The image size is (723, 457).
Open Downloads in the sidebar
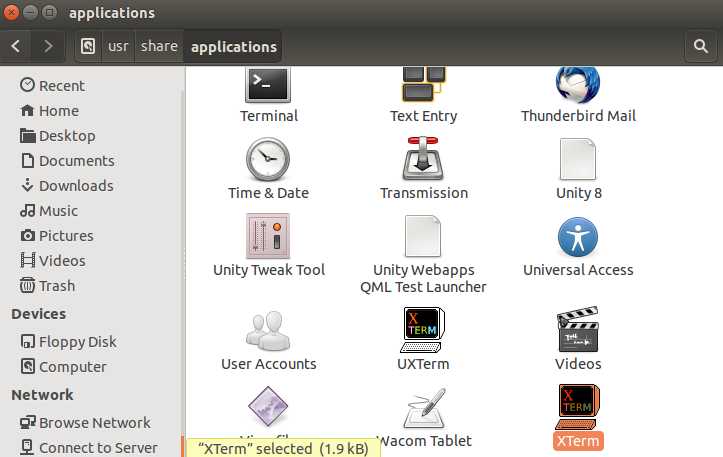click(67, 185)
